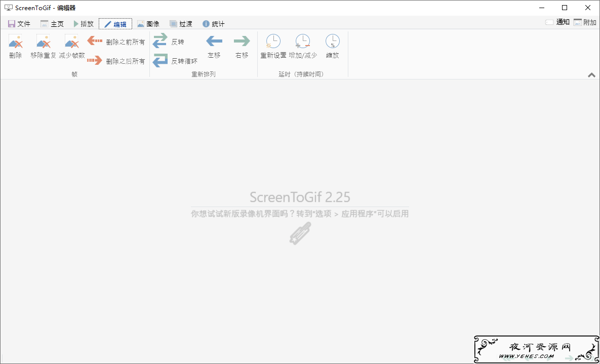Viewport: 600px width, 364px height.
Task: Click the 增加/减少 delay clock icon
Action: point(303,41)
